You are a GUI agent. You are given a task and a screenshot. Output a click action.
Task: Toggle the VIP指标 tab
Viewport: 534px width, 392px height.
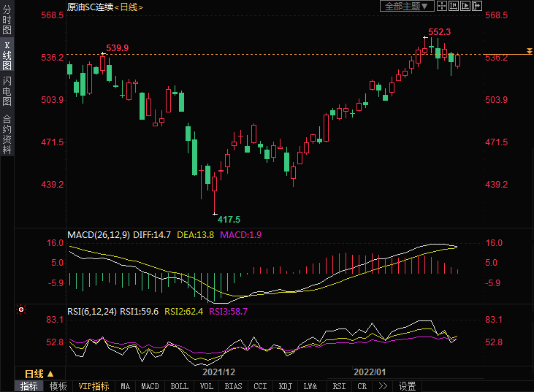(94, 386)
